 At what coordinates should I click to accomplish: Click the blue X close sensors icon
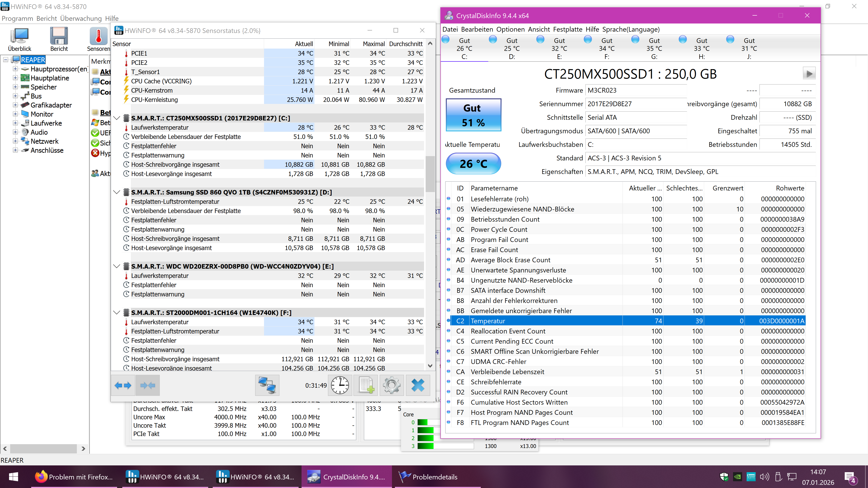418,385
